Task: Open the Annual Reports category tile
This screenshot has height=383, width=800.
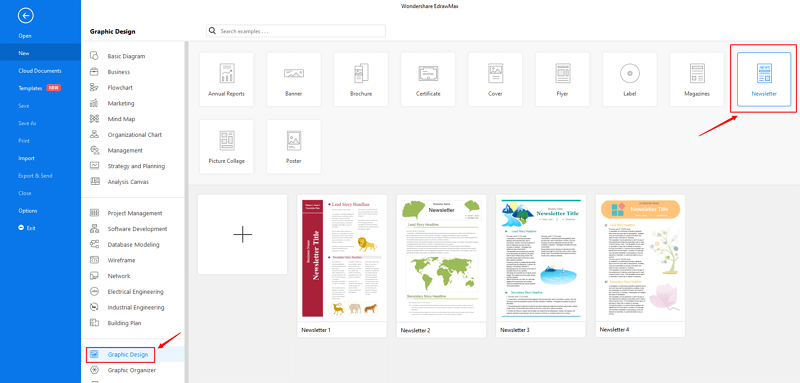Action: click(227, 79)
